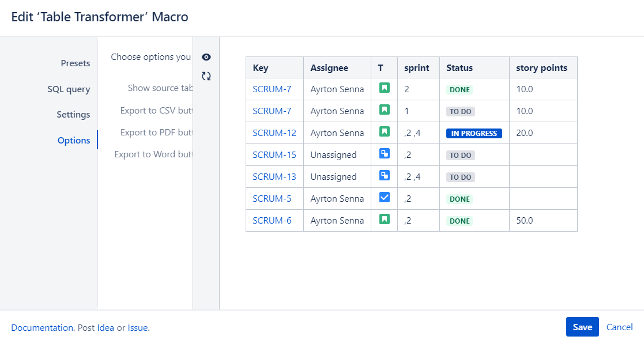The height and width of the screenshot is (340, 644).
Task: Open the Settings tab
Action: tap(73, 115)
